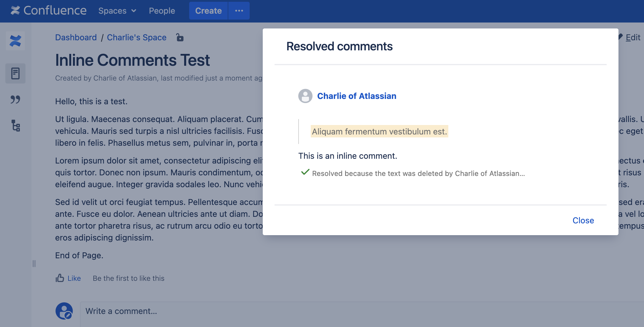Click the user avatar beside comment box

coord(64,311)
